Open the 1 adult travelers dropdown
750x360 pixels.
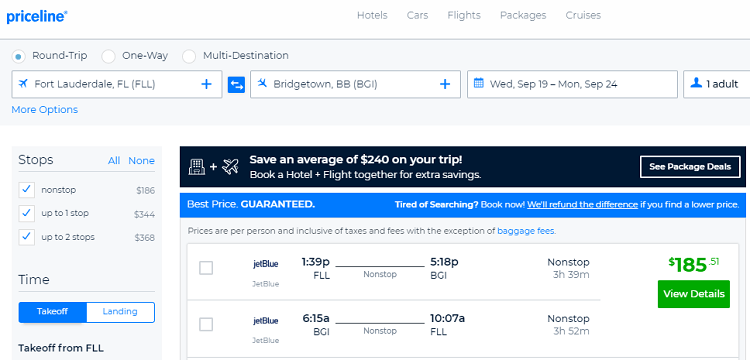tap(717, 84)
